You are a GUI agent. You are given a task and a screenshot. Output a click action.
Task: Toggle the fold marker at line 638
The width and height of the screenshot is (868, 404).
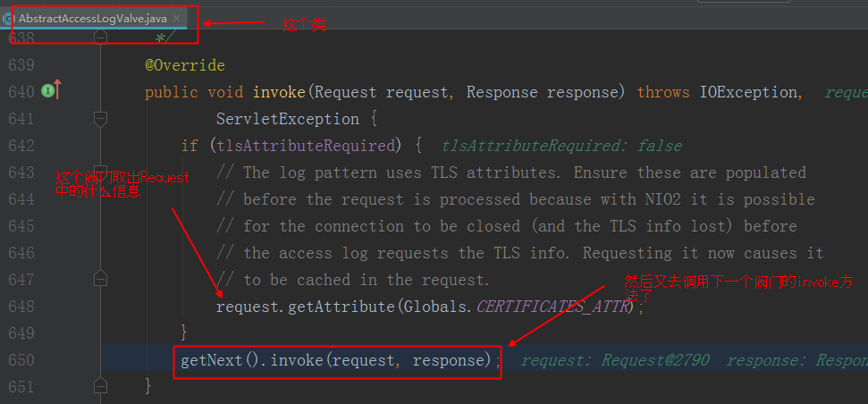pos(100,37)
